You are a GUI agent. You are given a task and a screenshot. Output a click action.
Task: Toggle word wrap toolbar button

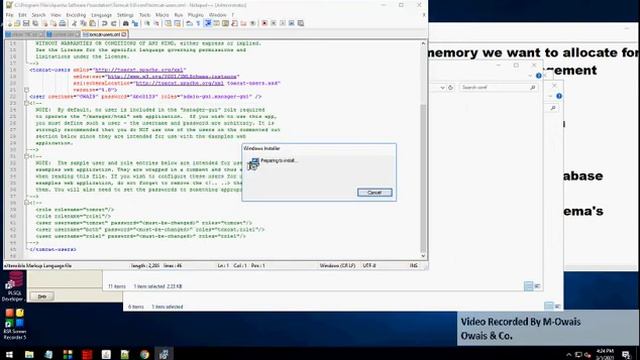coord(189,24)
